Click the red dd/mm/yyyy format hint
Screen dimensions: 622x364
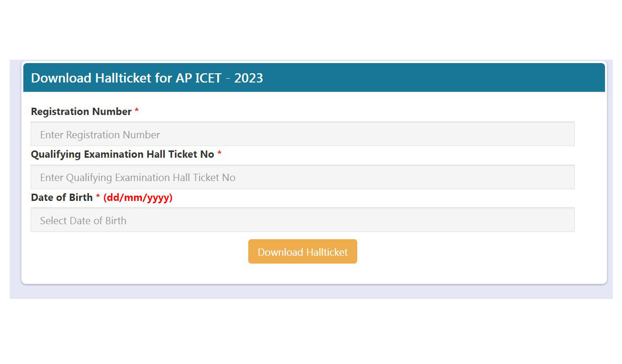pos(138,197)
